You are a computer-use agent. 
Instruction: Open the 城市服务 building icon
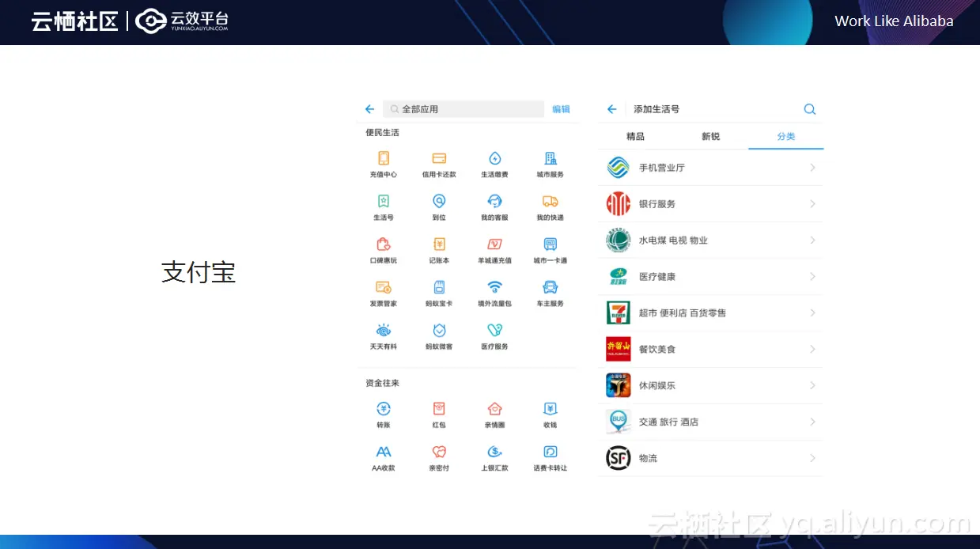tap(551, 158)
